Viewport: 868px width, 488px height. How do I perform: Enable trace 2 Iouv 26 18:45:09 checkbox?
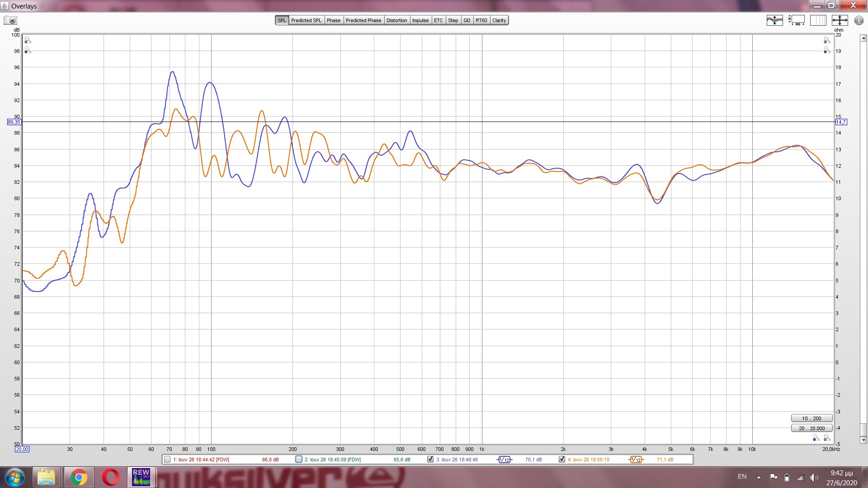tap(299, 460)
